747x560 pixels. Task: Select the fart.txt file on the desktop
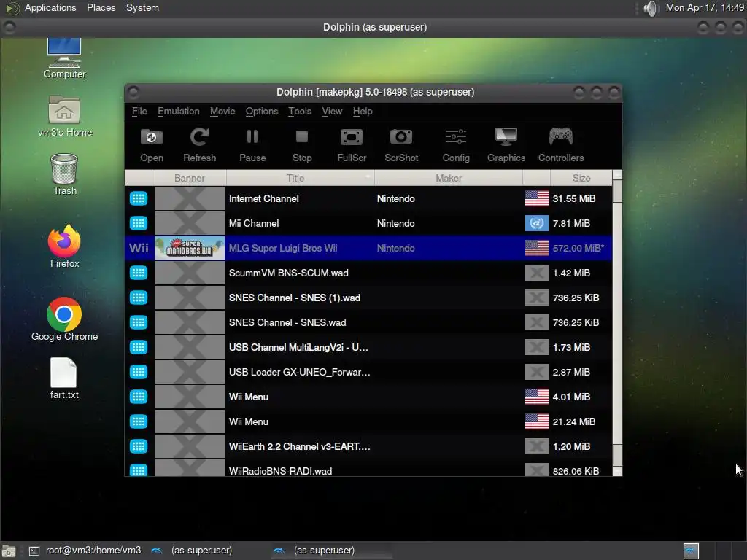click(x=64, y=378)
